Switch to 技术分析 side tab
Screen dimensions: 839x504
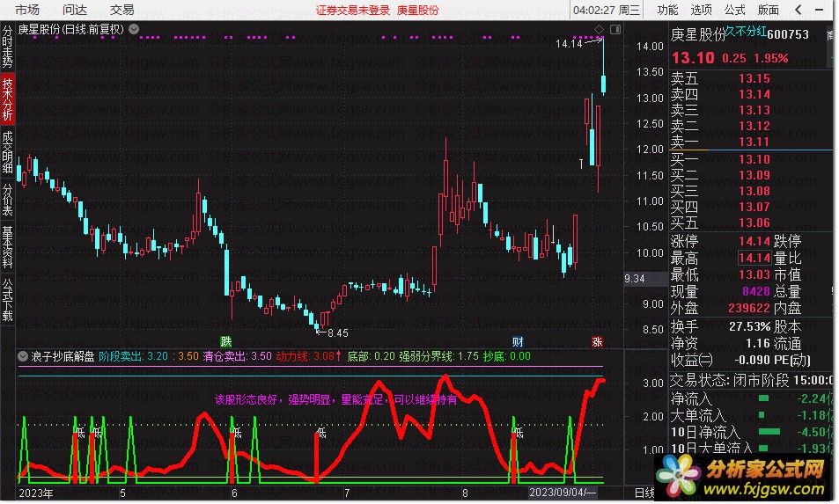coord(8,99)
